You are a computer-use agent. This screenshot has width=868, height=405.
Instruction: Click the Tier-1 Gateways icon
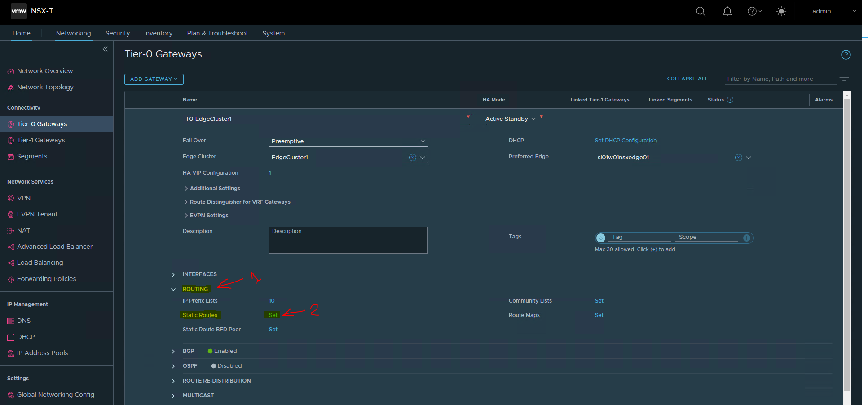[11, 141]
